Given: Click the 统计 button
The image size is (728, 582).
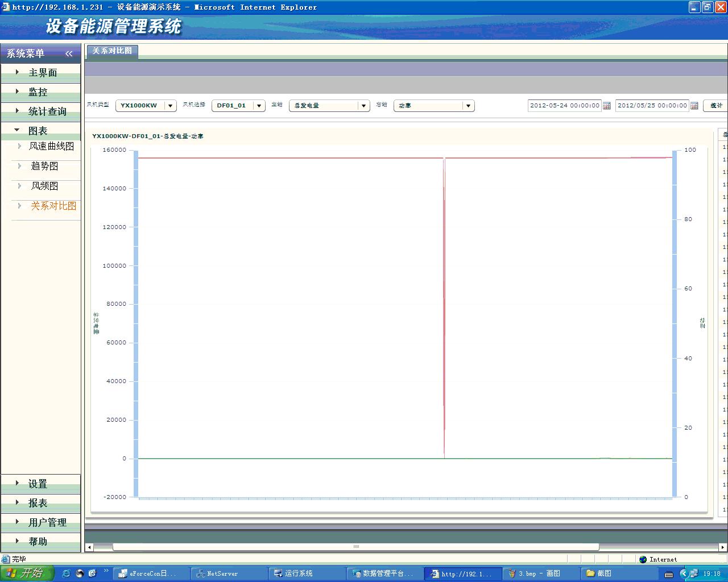Looking at the screenshot, I should (716, 106).
